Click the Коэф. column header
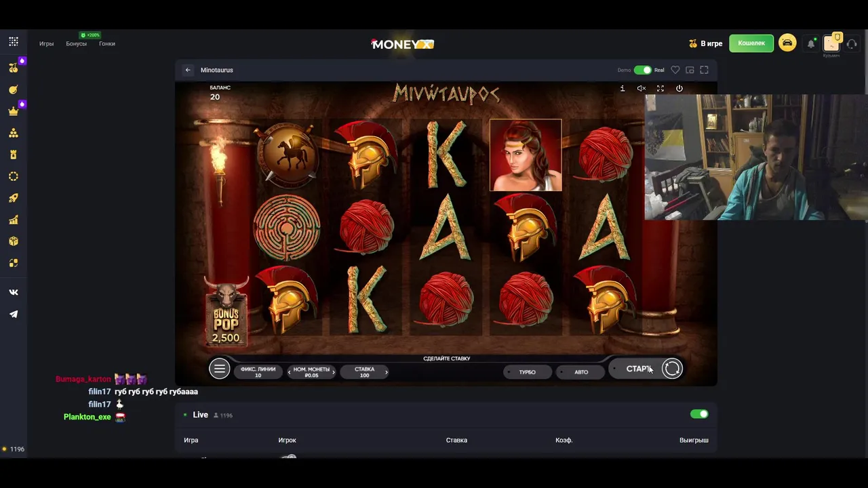 coord(564,441)
